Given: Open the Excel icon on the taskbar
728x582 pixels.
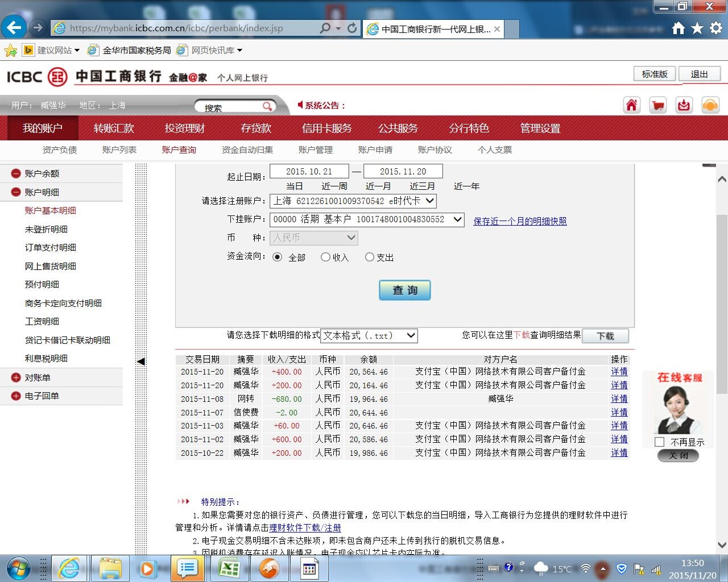Looking at the screenshot, I should (x=229, y=568).
